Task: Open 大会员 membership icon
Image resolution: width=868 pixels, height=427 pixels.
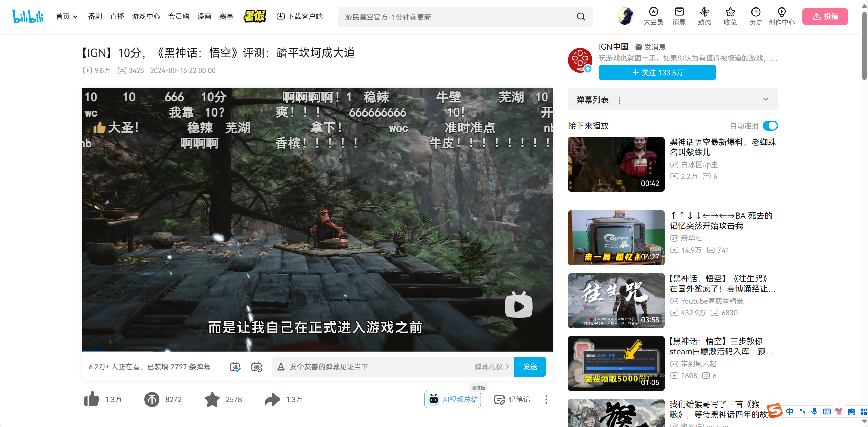Action: pyautogui.click(x=653, y=16)
